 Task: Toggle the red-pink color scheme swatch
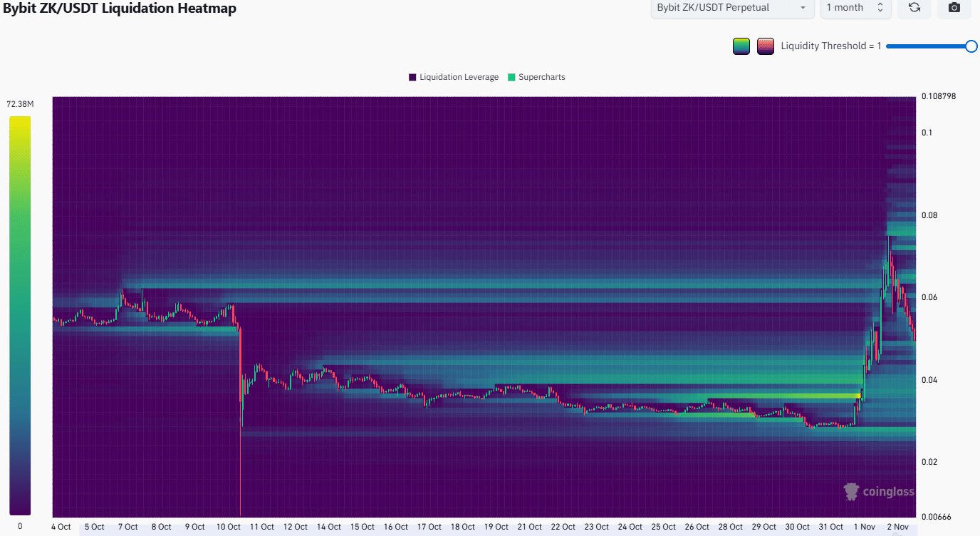coord(765,45)
